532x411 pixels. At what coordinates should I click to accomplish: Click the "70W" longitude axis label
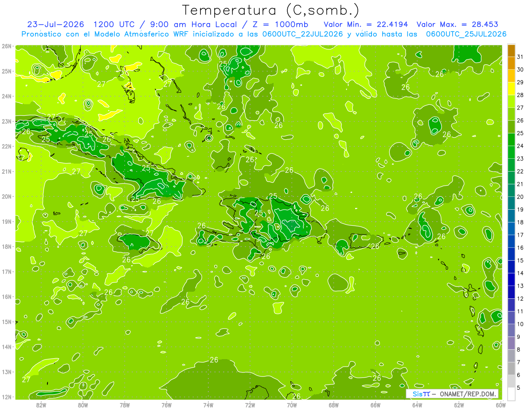point(292,405)
